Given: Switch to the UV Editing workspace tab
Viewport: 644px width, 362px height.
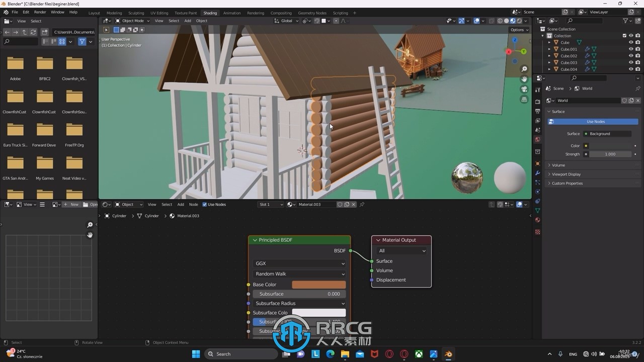Looking at the screenshot, I should click(159, 13).
